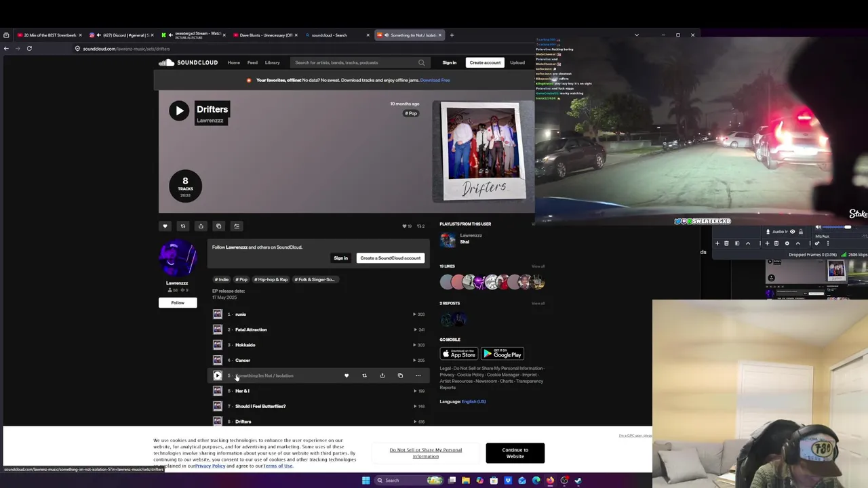Reload the page with browser refresh icon
The width and height of the screenshot is (868, 488).
click(x=29, y=48)
